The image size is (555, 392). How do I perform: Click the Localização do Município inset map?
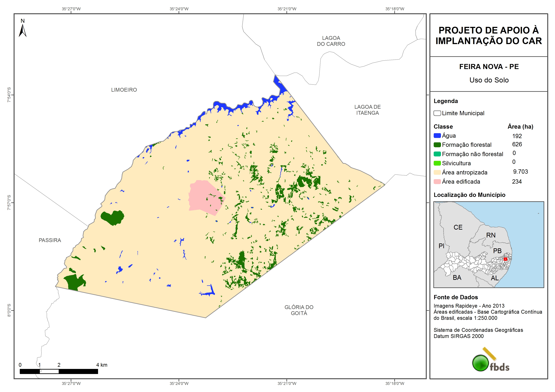click(489, 244)
